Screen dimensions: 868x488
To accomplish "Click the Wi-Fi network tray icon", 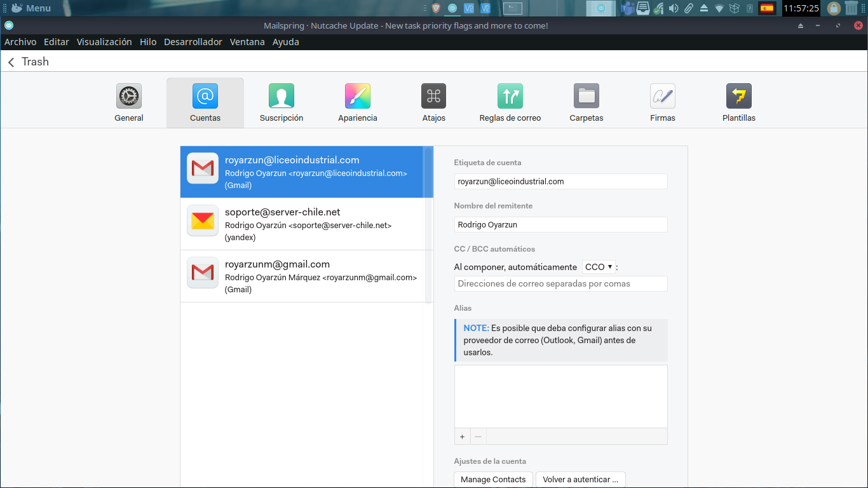I will pyautogui.click(x=719, y=8).
